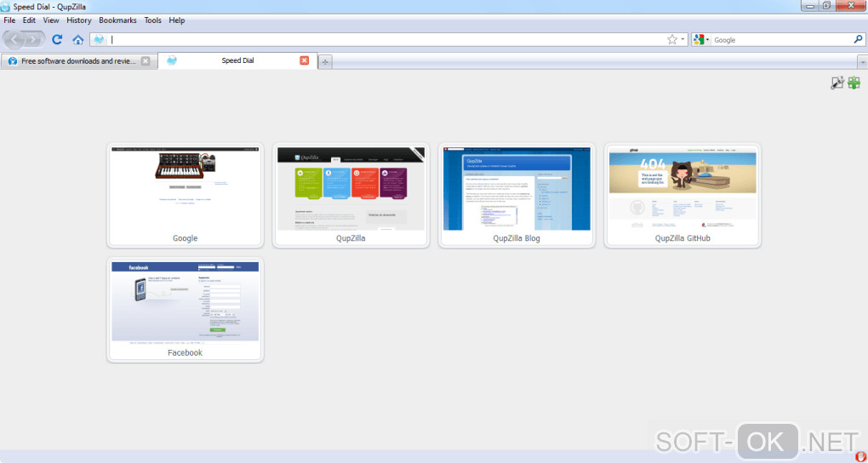Image resolution: width=868 pixels, height=463 pixels.
Task: Open the QupZilla speed dial thumbnail
Action: 351,189
